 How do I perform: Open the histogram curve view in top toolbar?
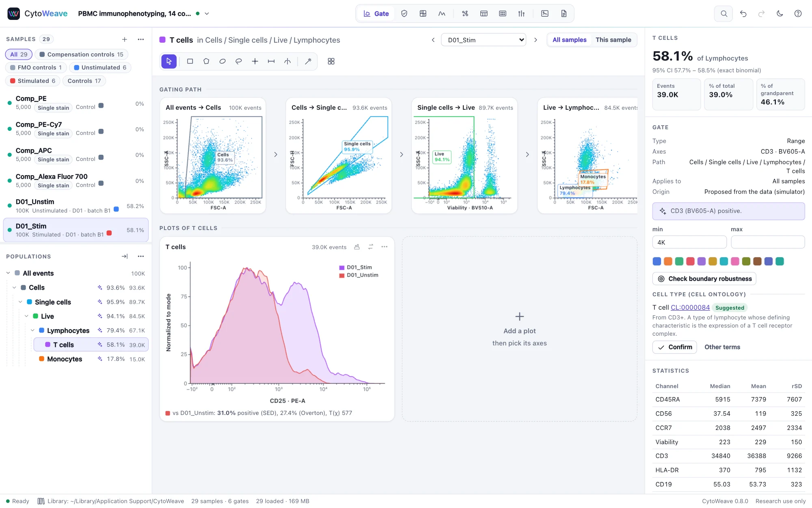[x=442, y=13]
